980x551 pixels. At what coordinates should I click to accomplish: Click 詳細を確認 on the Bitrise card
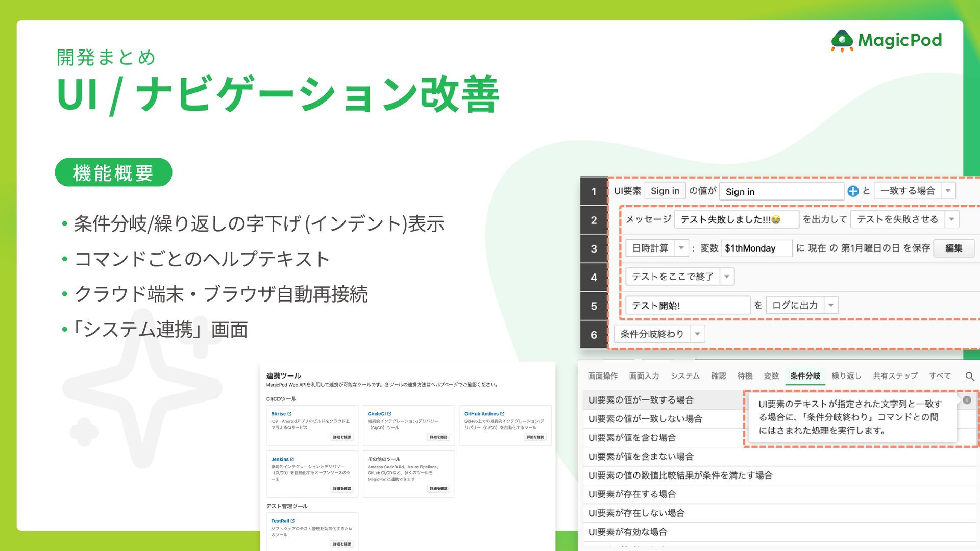click(341, 437)
